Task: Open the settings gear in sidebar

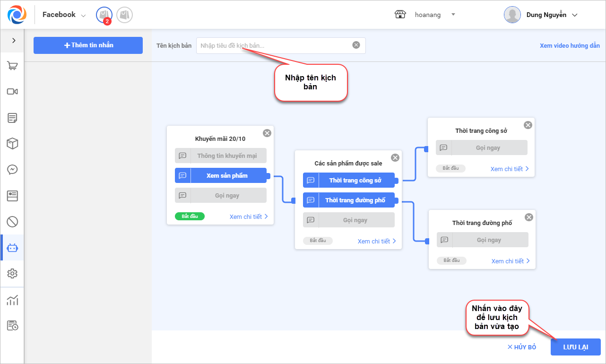Action: (x=12, y=274)
